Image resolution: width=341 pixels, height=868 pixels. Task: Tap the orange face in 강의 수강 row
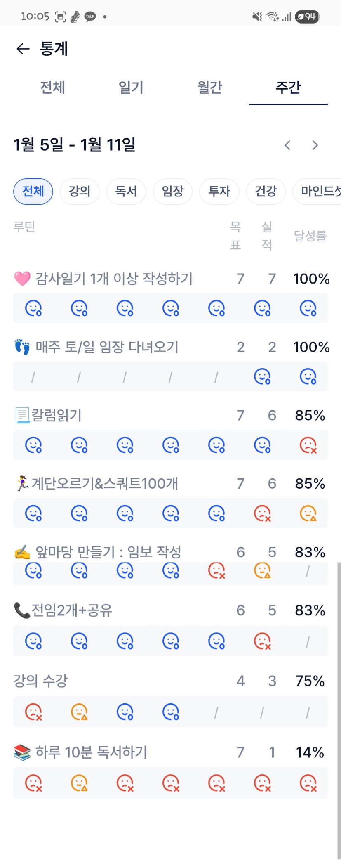click(x=79, y=712)
